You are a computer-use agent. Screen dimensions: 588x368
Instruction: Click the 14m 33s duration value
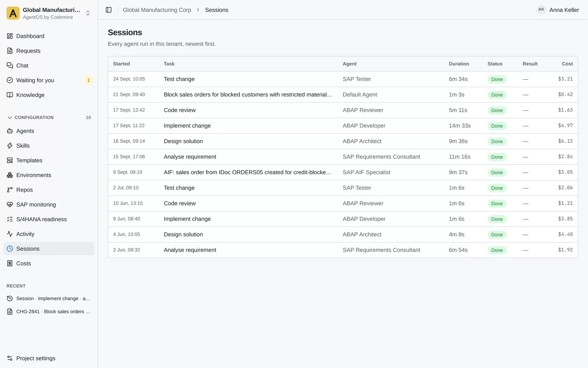pos(460,126)
